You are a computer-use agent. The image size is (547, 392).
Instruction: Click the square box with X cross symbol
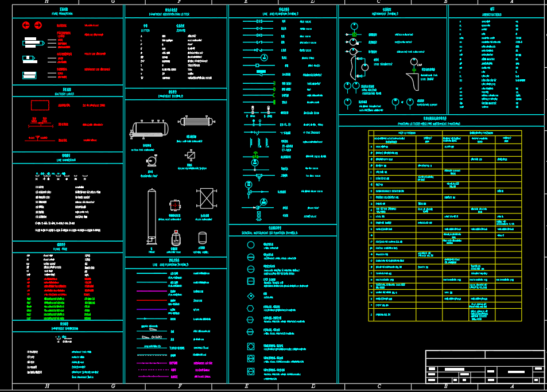point(205,198)
